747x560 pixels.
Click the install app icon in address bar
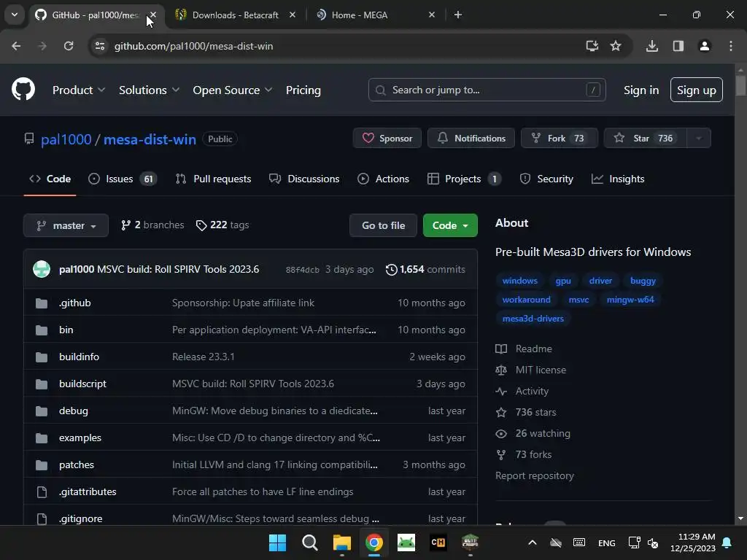[592, 46]
